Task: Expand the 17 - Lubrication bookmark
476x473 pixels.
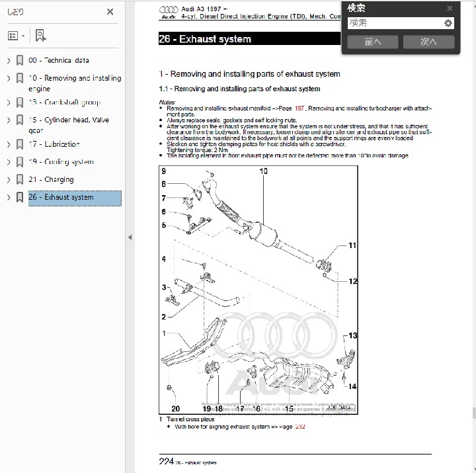Action: (9, 144)
